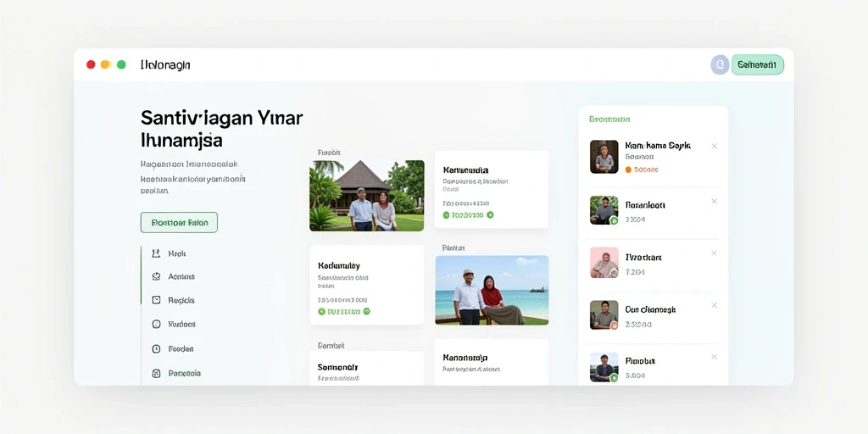
Task: Open the green Rencdoia sidebar item icon
Action: 156,373
